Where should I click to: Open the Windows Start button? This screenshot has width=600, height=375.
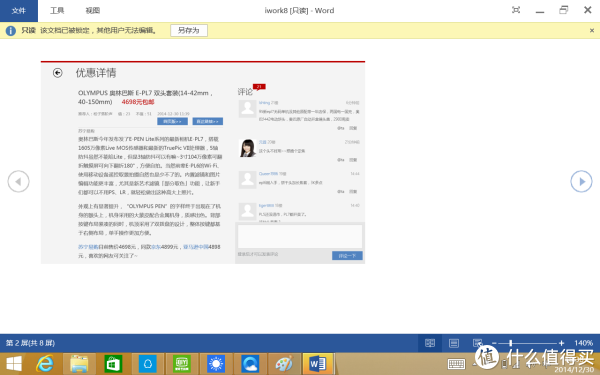14,364
